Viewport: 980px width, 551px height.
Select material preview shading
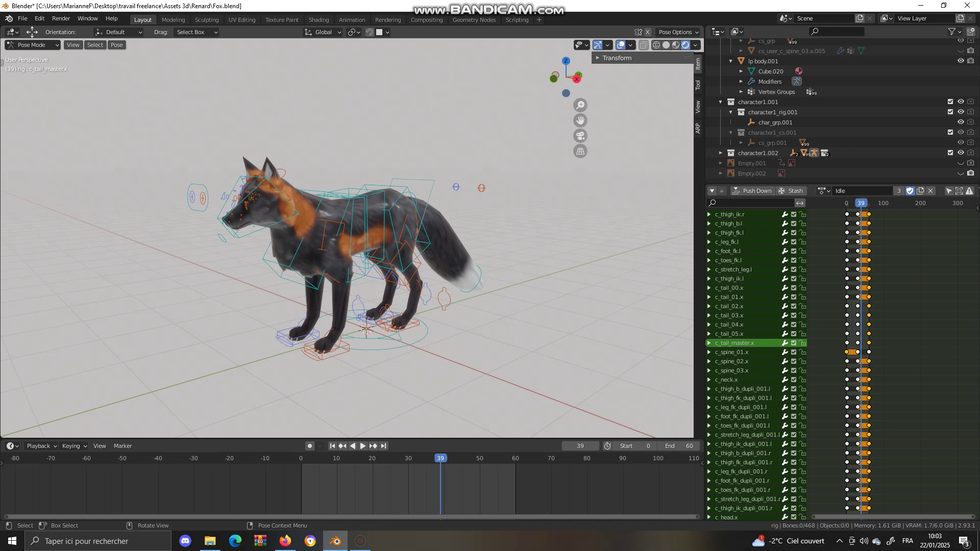point(676,45)
